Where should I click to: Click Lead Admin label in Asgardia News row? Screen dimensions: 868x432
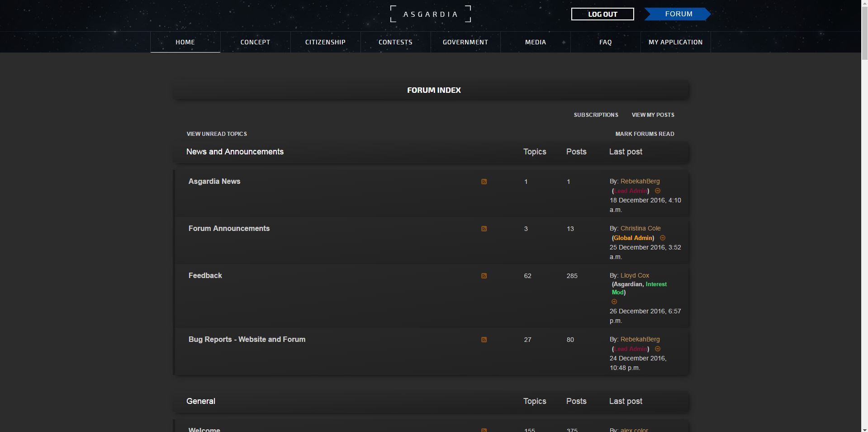631,191
